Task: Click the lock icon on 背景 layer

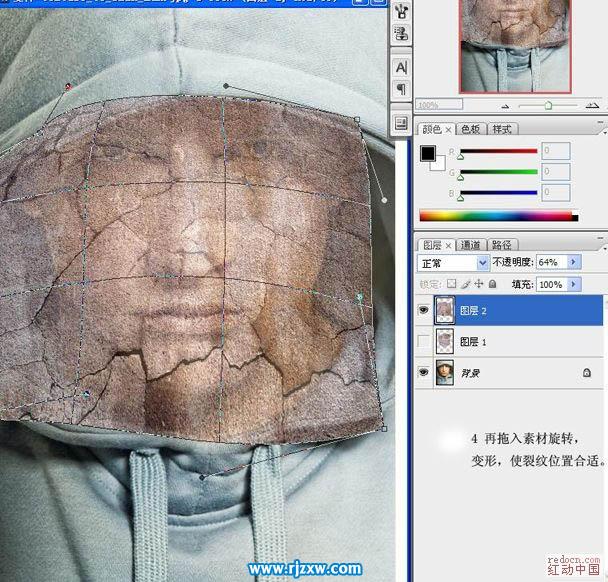Action: [587, 373]
